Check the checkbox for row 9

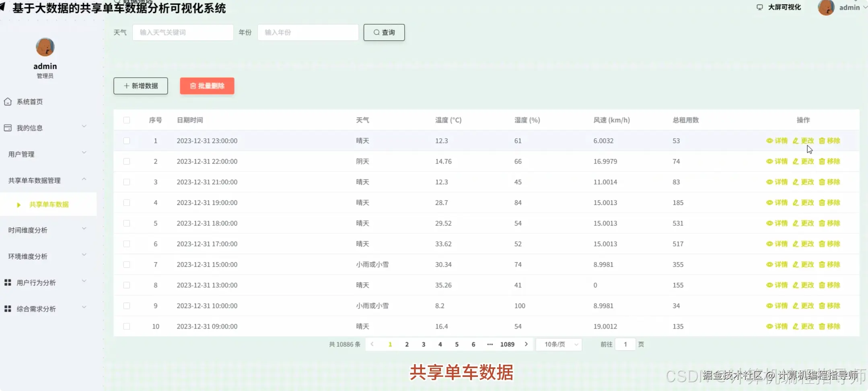click(x=127, y=306)
